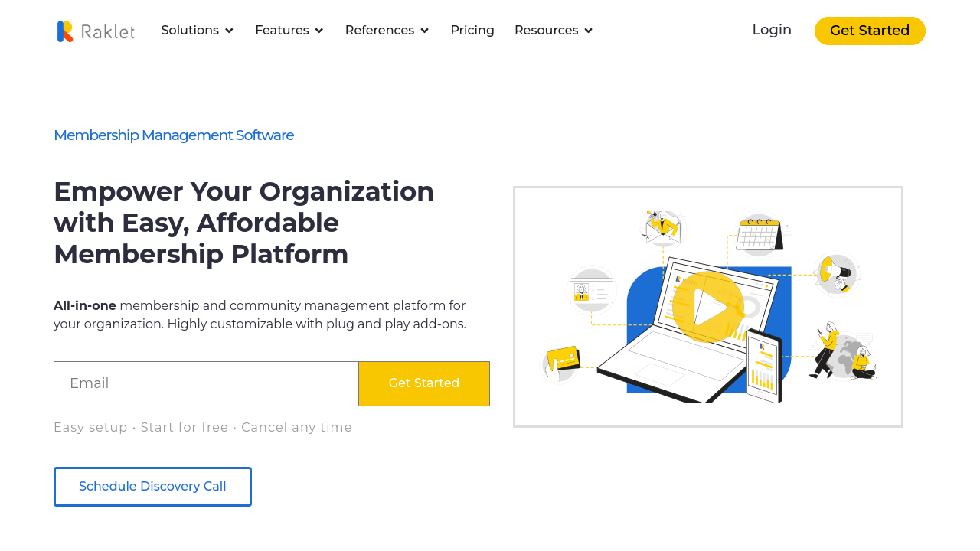Image resolution: width=980 pixels, height=551 pixels.
Task: Click the Raklet logo in the header
Action: click(96, 31)
